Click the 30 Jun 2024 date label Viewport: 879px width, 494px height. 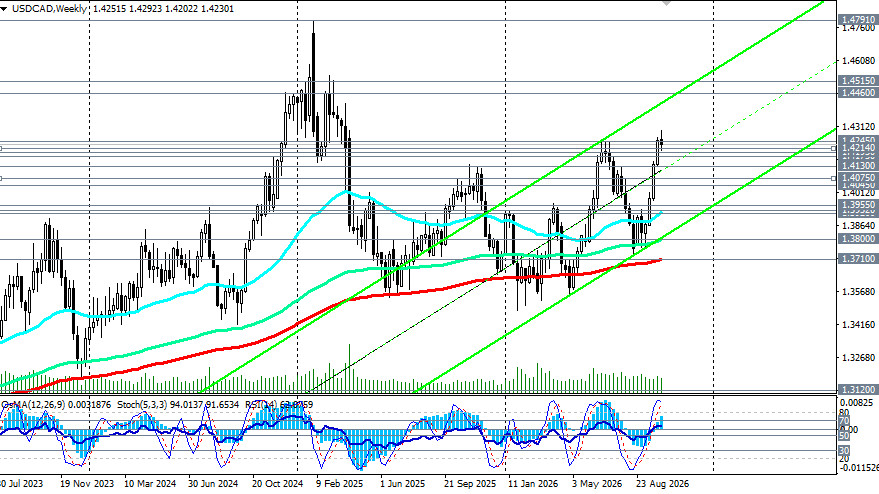(213, 483)
